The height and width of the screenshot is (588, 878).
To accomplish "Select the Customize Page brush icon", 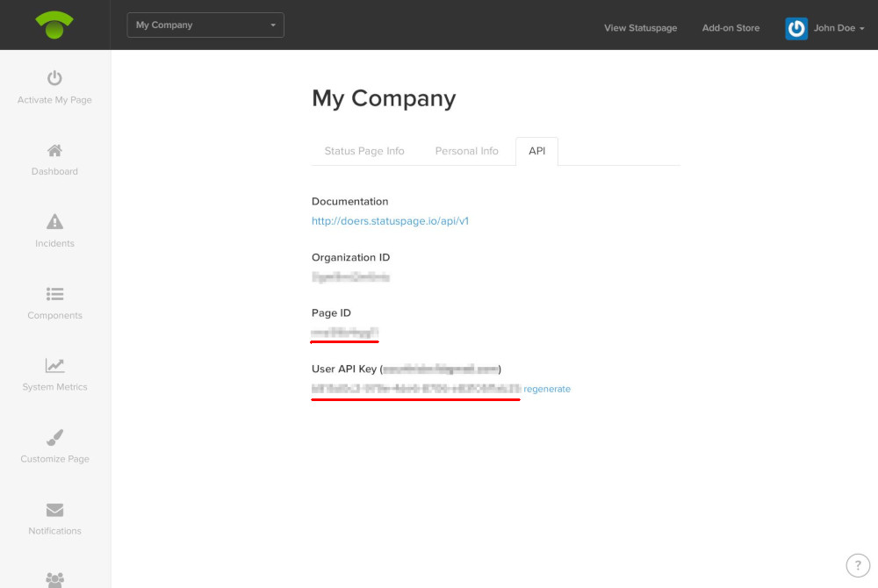I will [54, 437].
